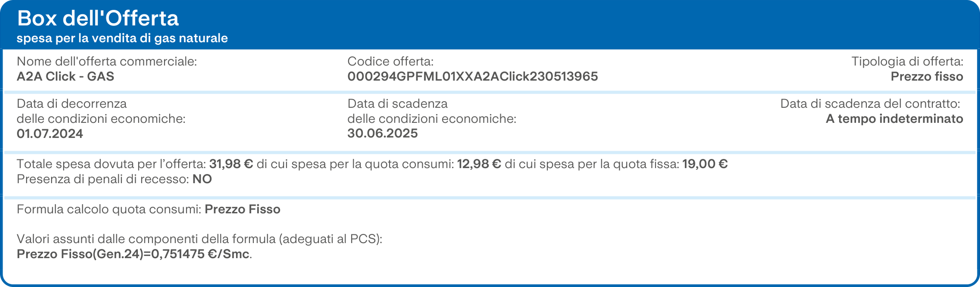Click the offer name 'A2A Click - GAS'

[66, 76]
